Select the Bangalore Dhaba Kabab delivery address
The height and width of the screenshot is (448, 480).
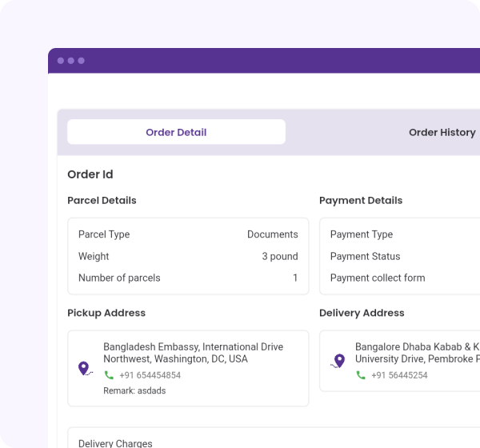417,353
